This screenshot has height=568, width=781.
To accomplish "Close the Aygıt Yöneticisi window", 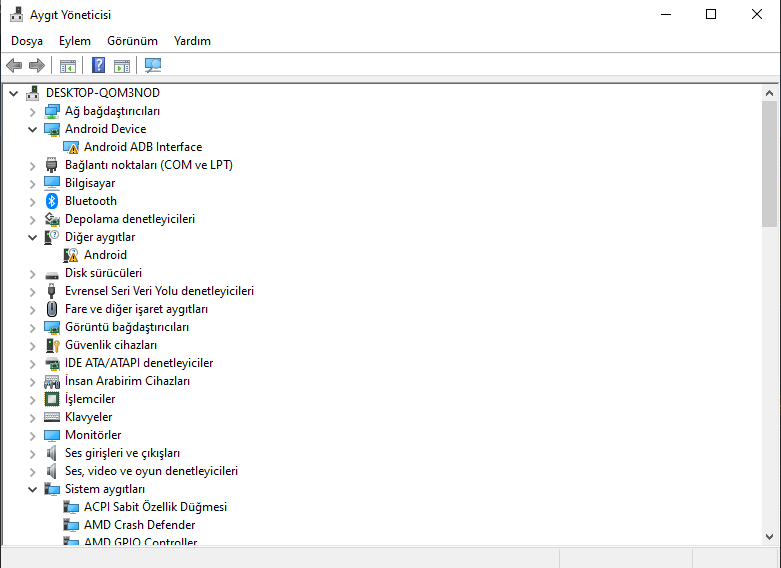I will coord(757,14).
